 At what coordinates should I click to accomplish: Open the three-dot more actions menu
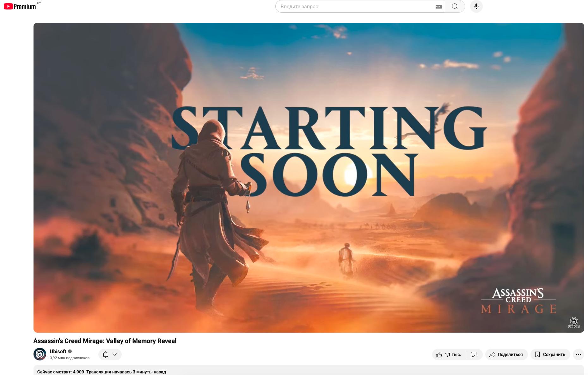click(x=578, y=354)
